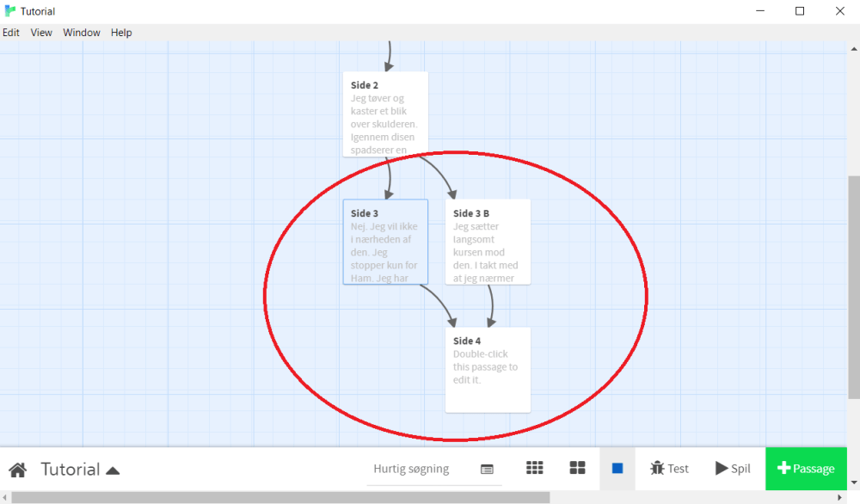Switch to small grid structure view
This screenshot has width=860, height=504.
point(535,468)
